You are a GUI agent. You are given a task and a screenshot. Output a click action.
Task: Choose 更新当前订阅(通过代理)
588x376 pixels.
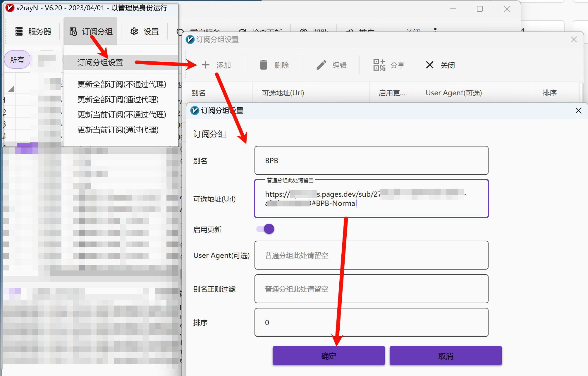(x=118, y=130)
